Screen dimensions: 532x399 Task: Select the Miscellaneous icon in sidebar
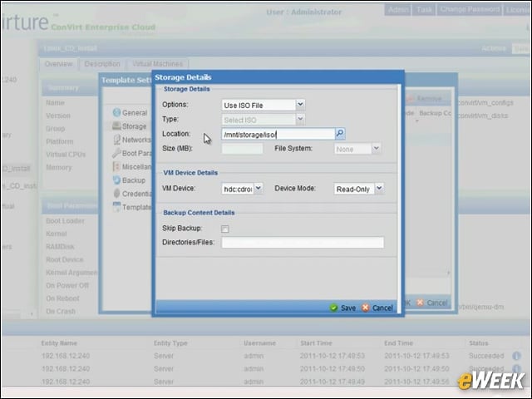click(x=116, y=166)
